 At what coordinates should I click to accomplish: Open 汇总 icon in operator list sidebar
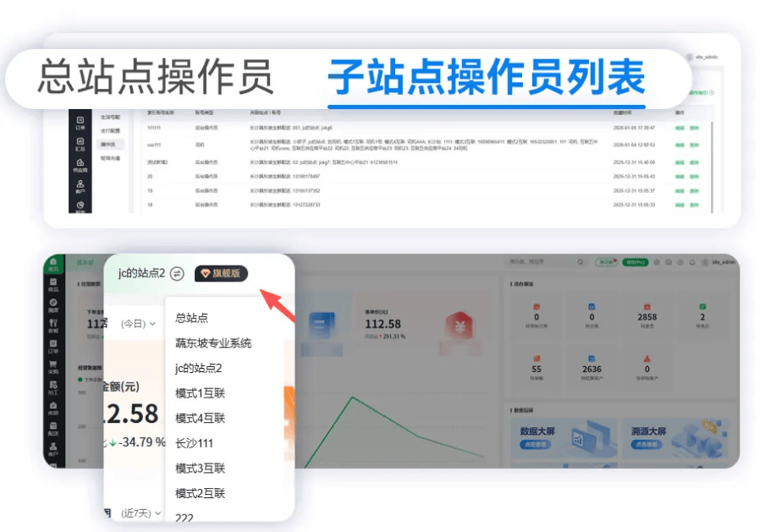pos(80,144)
